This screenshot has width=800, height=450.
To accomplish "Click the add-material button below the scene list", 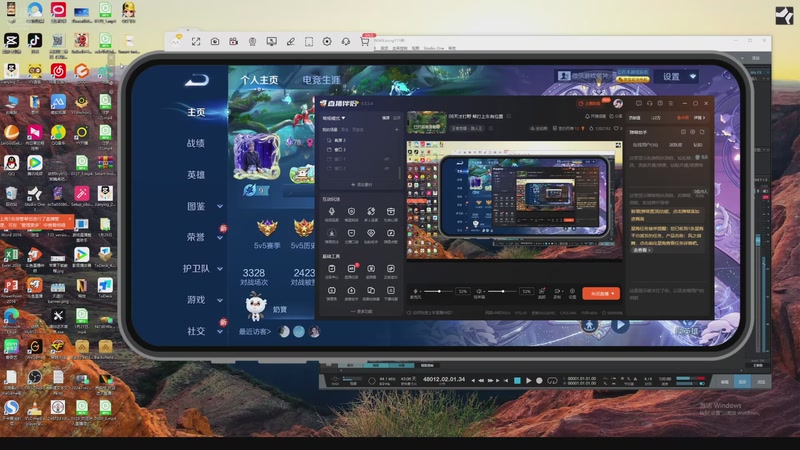I will (x=362, y=185).
